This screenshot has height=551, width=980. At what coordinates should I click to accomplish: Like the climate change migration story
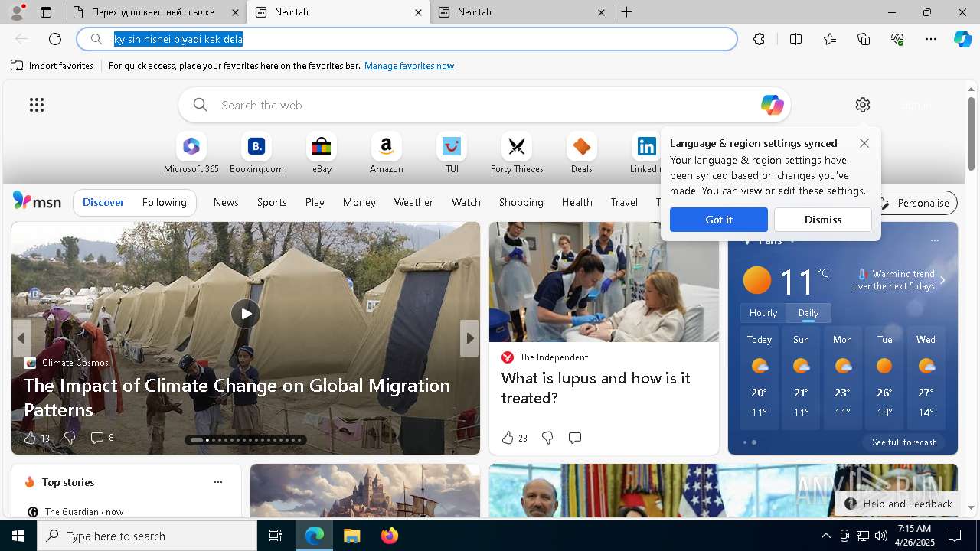click(31, 438)
